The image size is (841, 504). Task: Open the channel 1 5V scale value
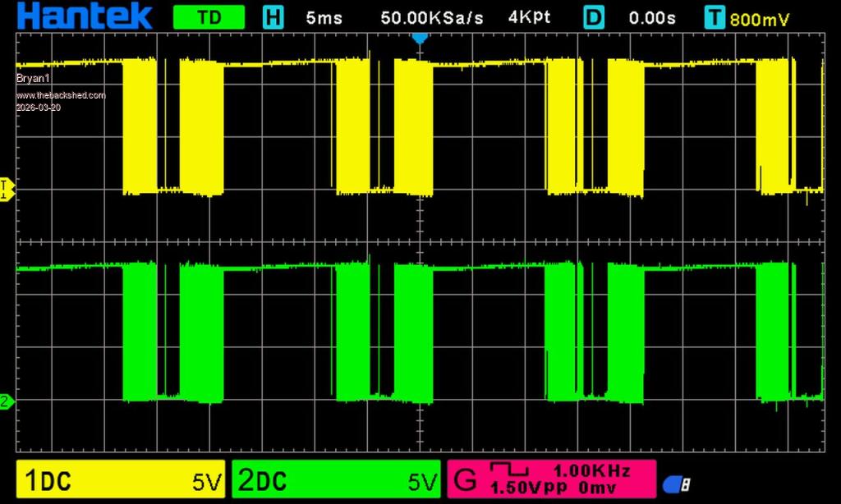tap(207, 482)
